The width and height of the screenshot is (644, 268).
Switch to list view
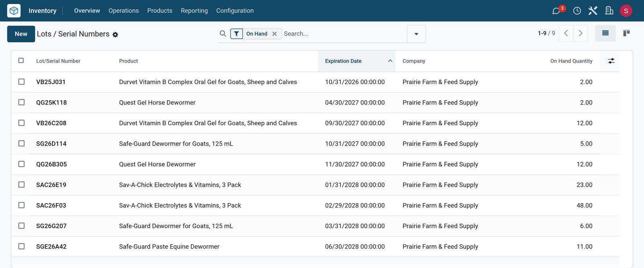605,33
